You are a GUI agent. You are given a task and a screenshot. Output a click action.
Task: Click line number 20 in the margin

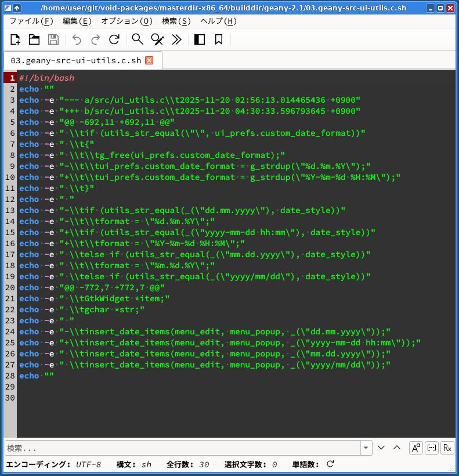pyautogui.click(x=10, y=287)
